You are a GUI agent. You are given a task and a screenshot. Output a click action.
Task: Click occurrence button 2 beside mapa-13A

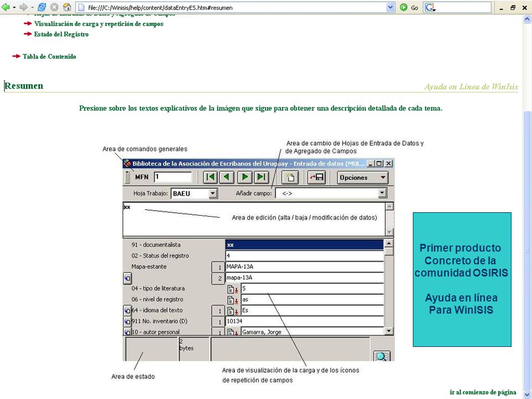click(218, 278)
